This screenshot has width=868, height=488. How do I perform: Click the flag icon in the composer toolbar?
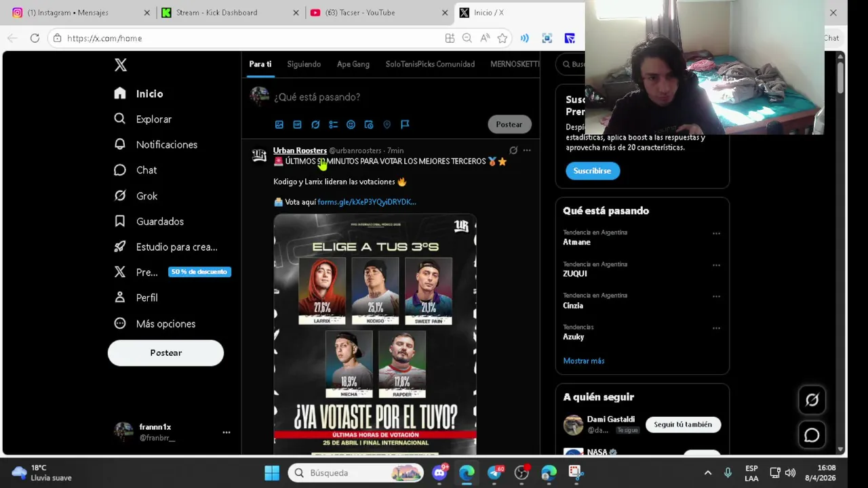pos(405,125)
